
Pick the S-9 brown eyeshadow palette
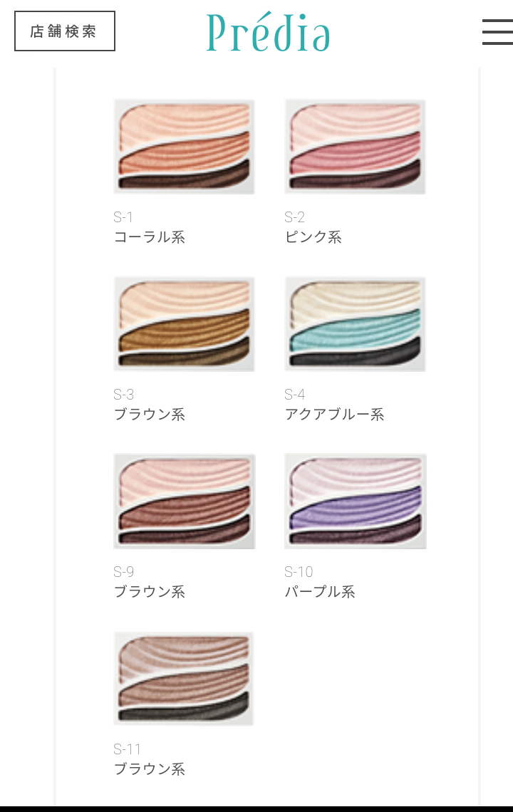tap(185, 501)
